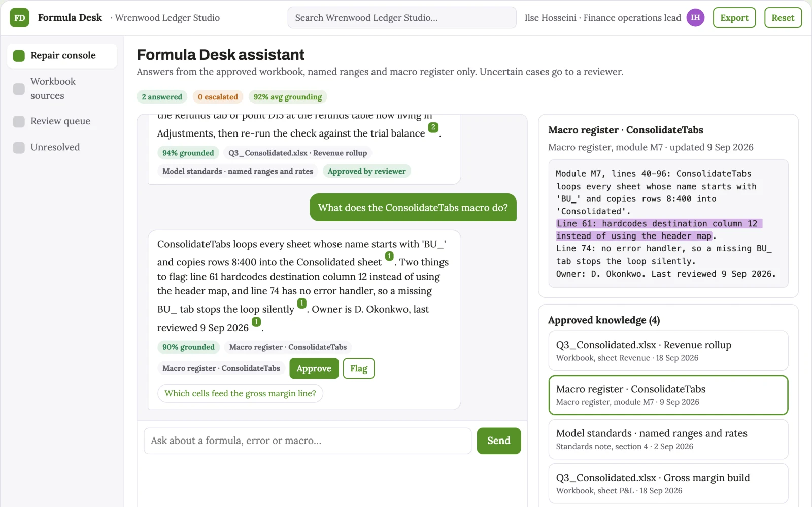The width and height of the screenshot is (812, 507).
Task: Click the '0 escalated' stat chip
Action: (218, 97)
